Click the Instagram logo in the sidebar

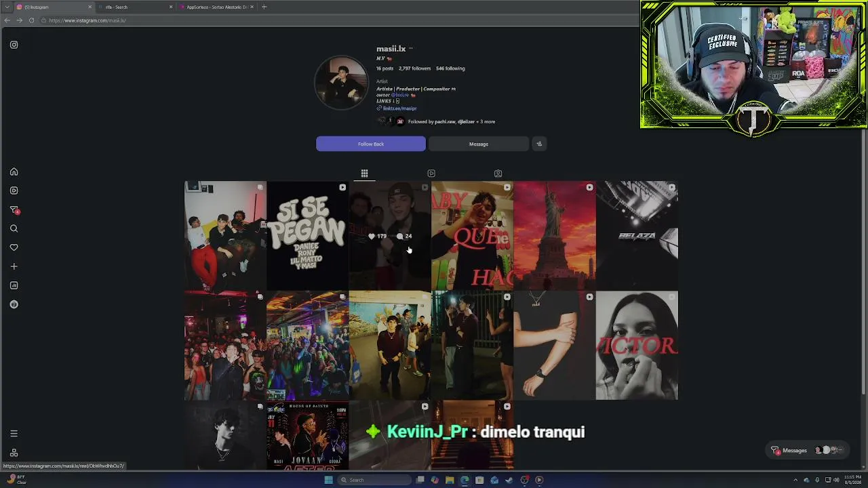(x=14, y=45)
